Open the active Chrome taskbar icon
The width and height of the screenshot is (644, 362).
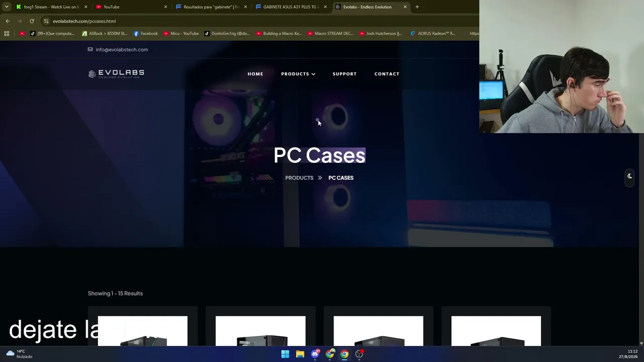[x=345, y=354]
